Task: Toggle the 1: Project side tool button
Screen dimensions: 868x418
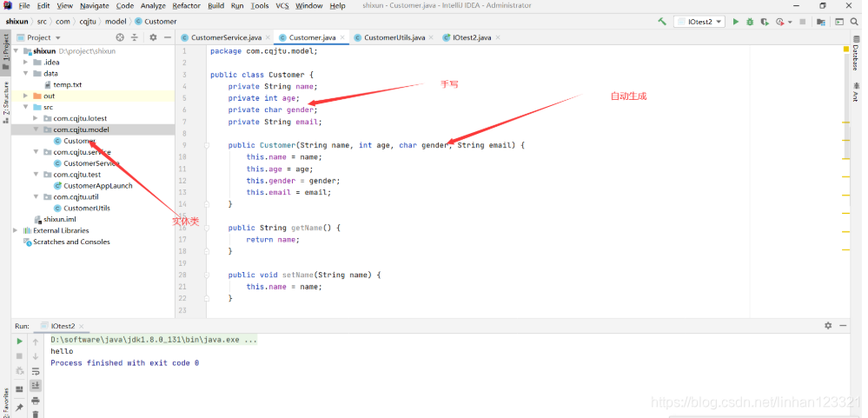Action: [x=5, y=52]
